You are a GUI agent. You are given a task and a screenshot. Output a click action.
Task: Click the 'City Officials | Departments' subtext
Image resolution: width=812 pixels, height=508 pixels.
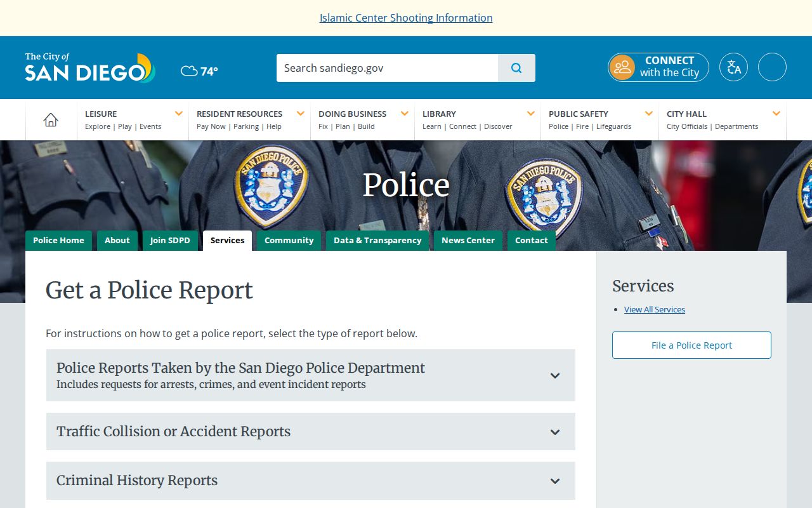pos(712,126)
